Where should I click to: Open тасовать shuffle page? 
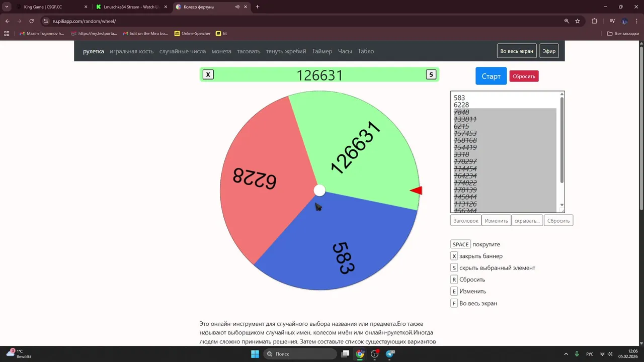click(249, 51)
